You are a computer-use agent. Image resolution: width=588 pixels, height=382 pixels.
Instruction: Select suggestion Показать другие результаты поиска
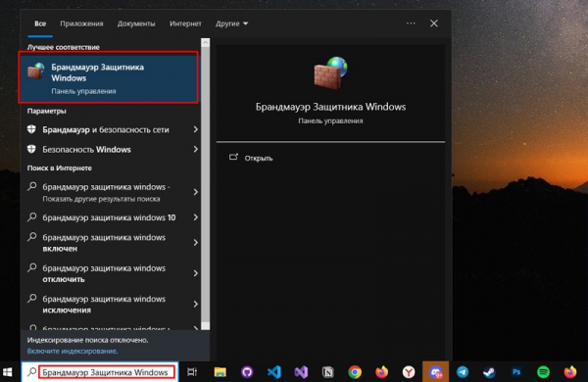click(111, 192)
